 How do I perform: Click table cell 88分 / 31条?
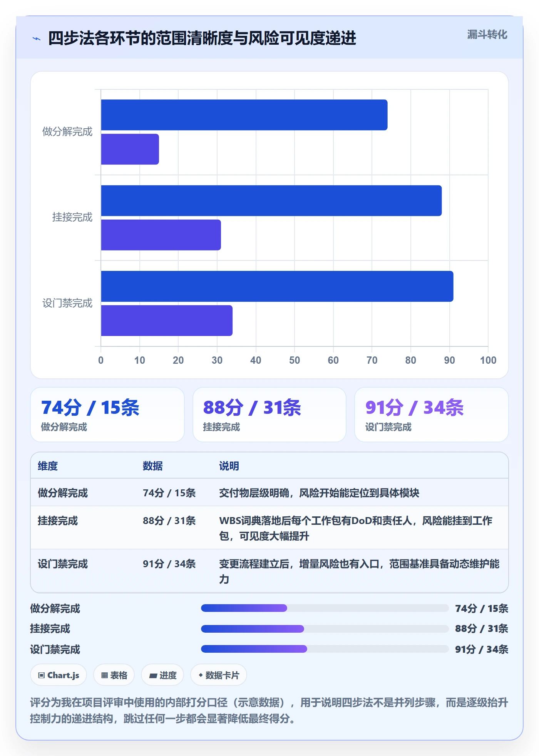[x=169, y=521]
